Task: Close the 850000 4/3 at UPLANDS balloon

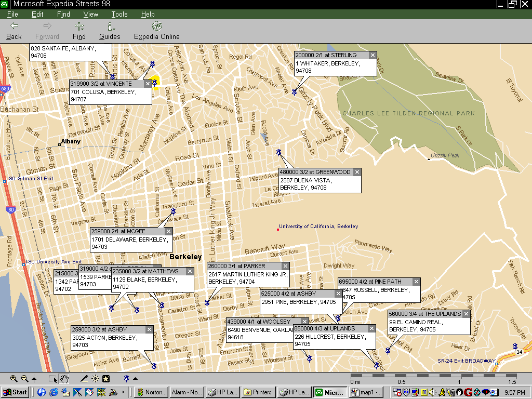Action: point(371,328)
